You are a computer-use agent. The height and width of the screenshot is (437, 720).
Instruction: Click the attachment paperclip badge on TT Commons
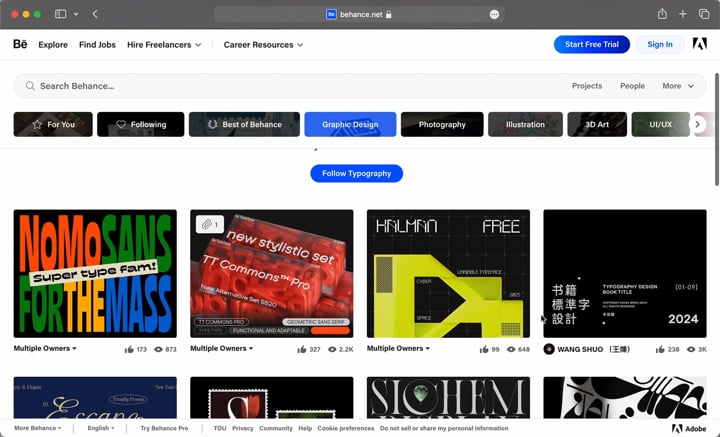(210, 224)
